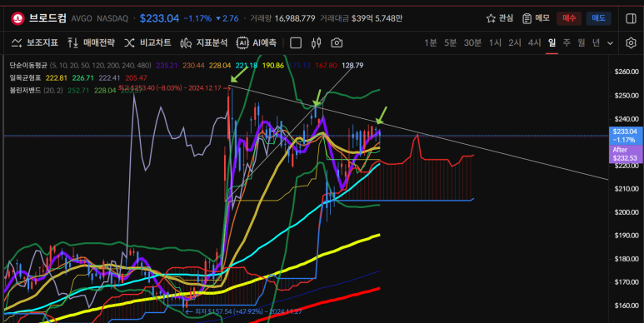The height and width of the screenshot is (323, 644).
Task: Click the 거래대금 $39억 5,748만 value
Action: click(x=361, y=18)
